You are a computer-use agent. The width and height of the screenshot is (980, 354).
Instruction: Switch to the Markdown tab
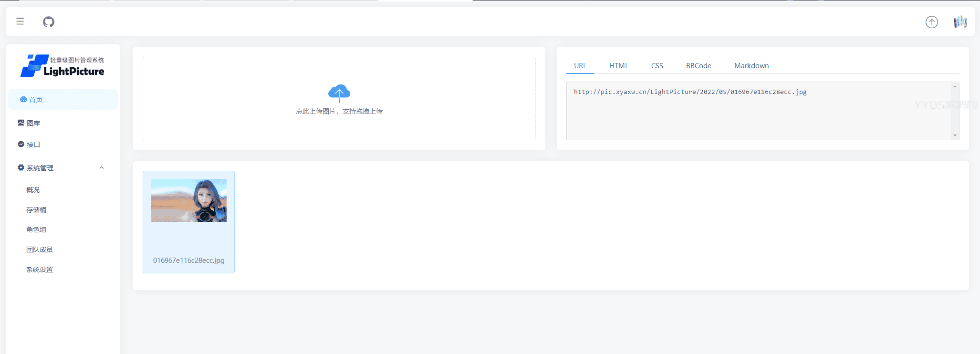[751, 66]
